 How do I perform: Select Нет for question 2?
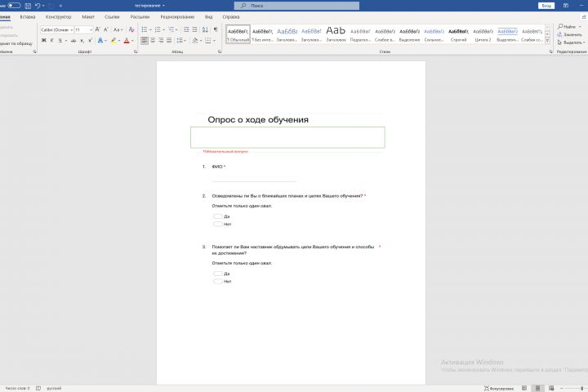[218, 224]
